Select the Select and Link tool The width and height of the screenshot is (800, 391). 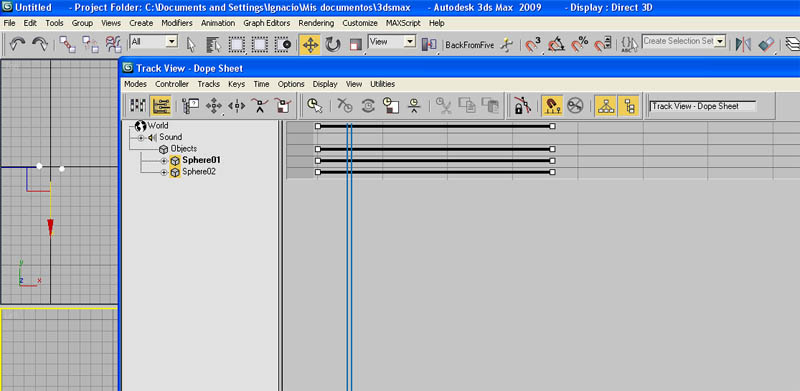coord(67,45)
